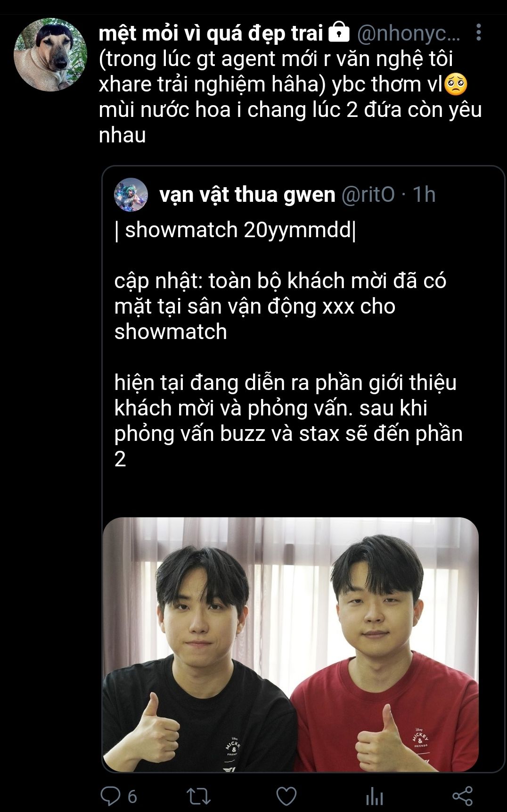Open the quoted tweet's Gwen avatar

click(x=131, y=195)
